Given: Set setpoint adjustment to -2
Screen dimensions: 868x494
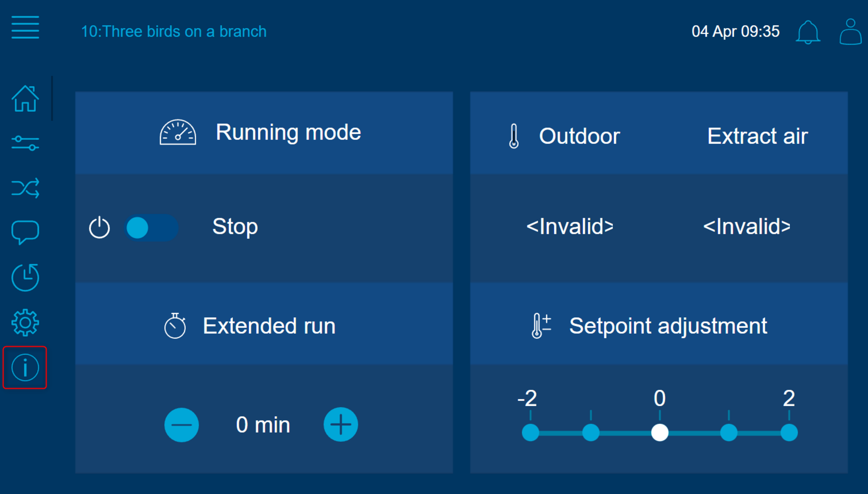Looking at the screenshot, I should (530, 433).
